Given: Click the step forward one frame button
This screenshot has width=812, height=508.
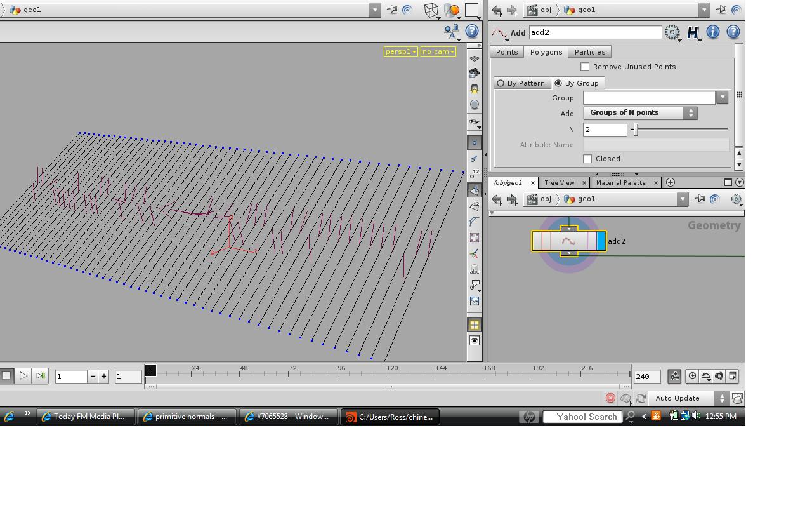Looking at the screenshot, I should point(40,376).
